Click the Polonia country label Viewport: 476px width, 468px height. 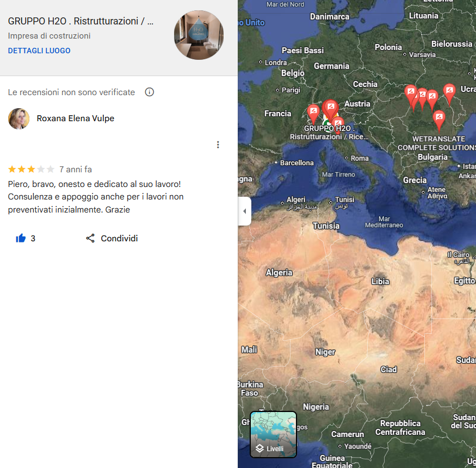pos(388,47)
